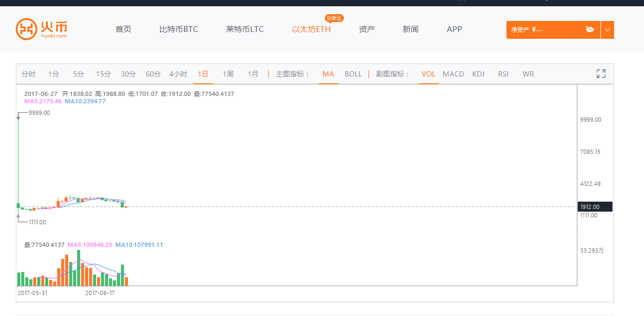Image resolution: width=644 pixels, height=316 pixels.
Task: Open the 莱特币LTC market
Action: pyautogui.click(x=245, y=29)
